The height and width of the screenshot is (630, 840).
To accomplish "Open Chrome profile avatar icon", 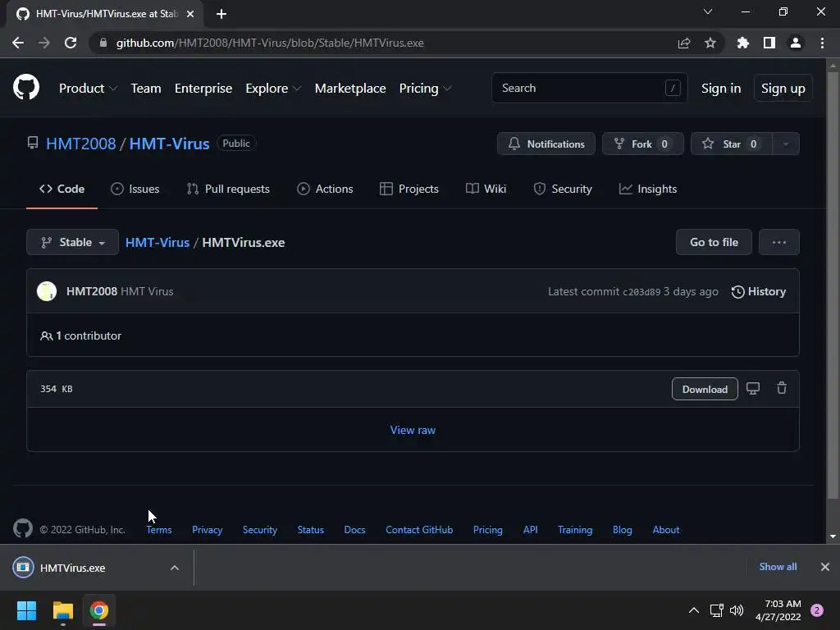I will point(795,43).
